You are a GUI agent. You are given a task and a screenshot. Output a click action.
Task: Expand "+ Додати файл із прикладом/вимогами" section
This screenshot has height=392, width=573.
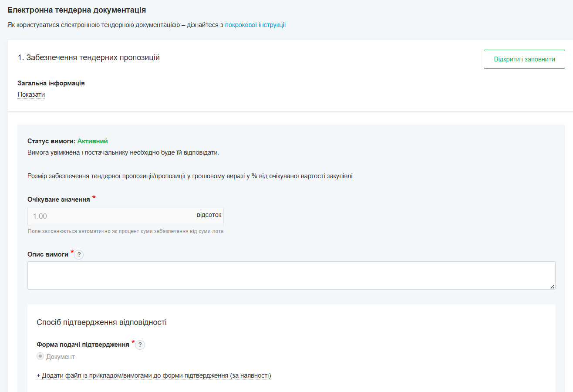tap(153, 375)
